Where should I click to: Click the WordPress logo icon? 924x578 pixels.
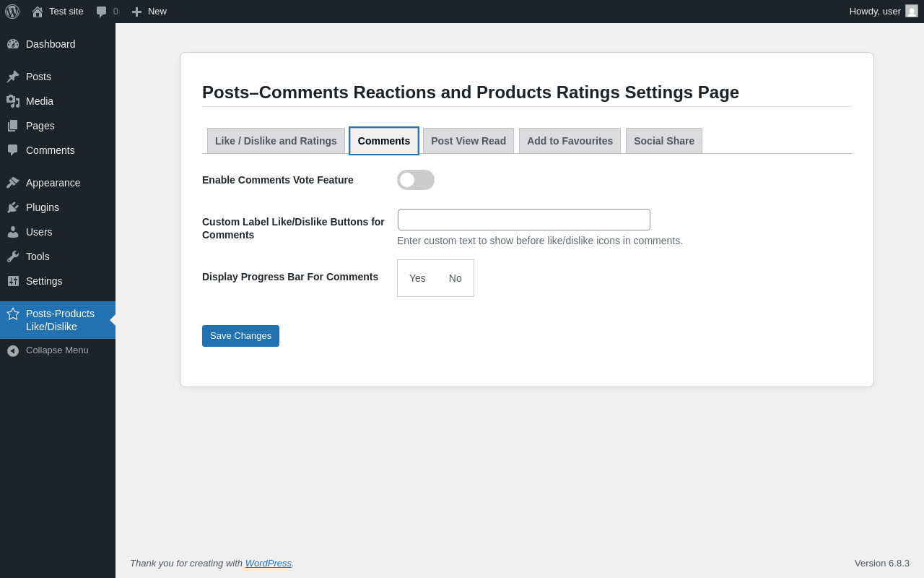[x=12, y=12]
